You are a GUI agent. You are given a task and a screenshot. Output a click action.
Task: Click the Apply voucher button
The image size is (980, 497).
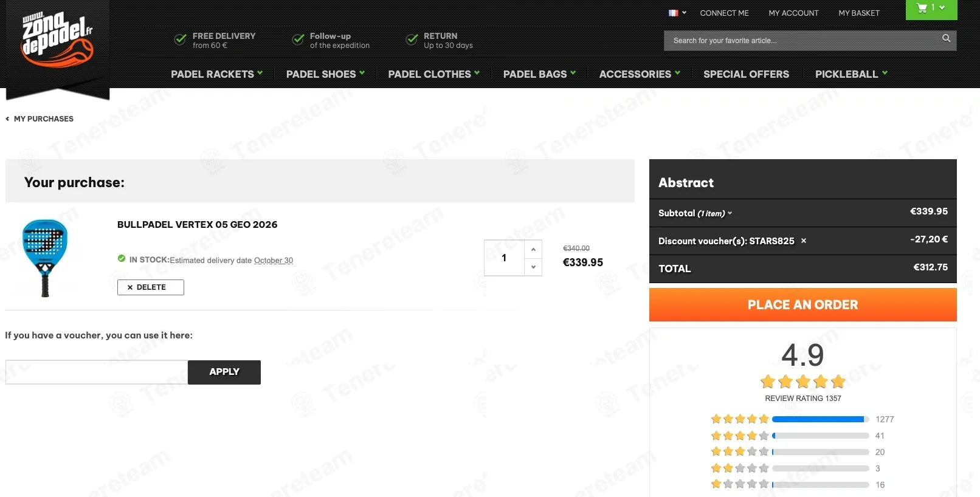(x=224, y=372)
